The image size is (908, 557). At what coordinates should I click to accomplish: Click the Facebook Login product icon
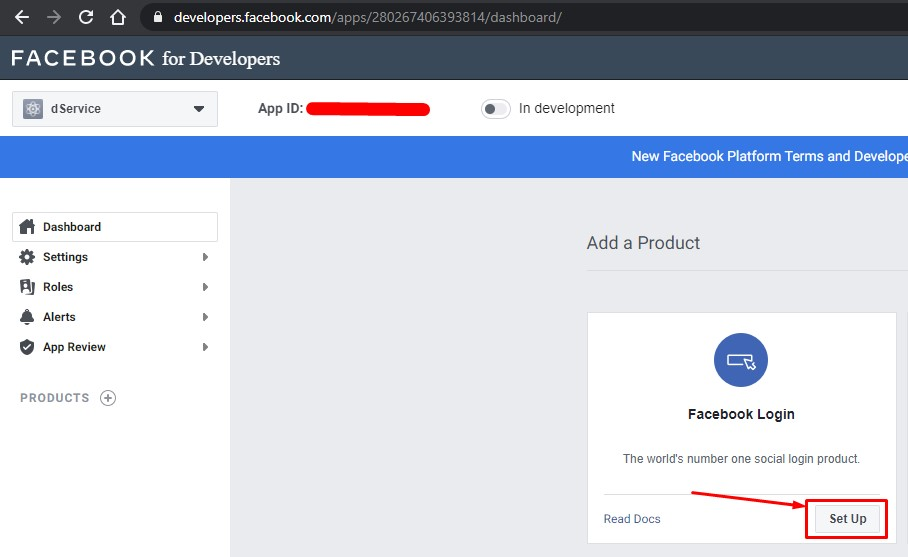741,360
